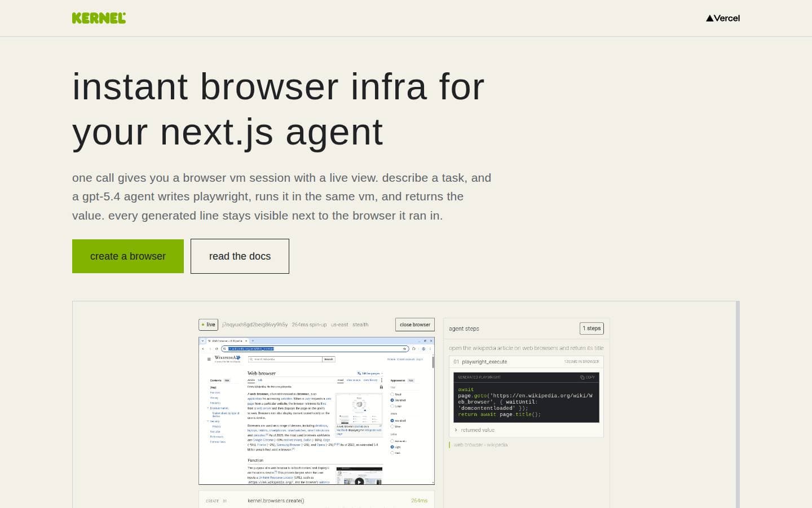Switch to Wikipedia 'View history' tab
This screenshot has width=812, height=508.
coord(370,380)
